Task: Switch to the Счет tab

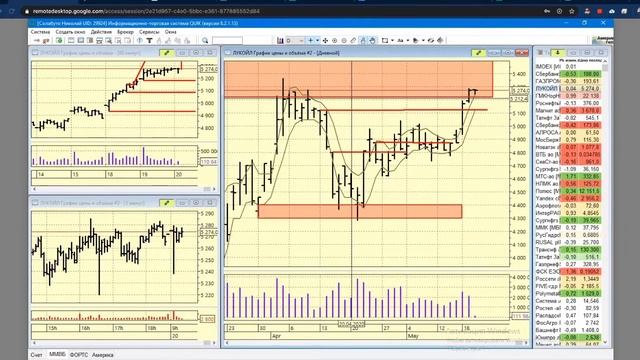Action: [x=36, y=355]
